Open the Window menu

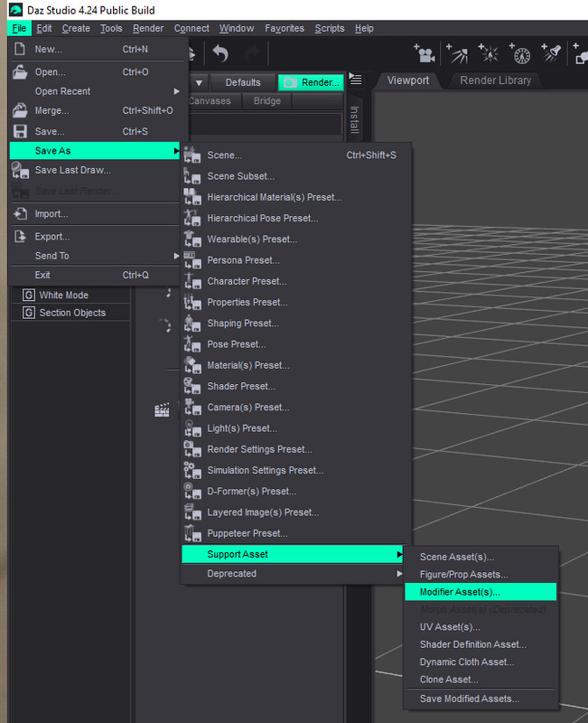point(237,29)
